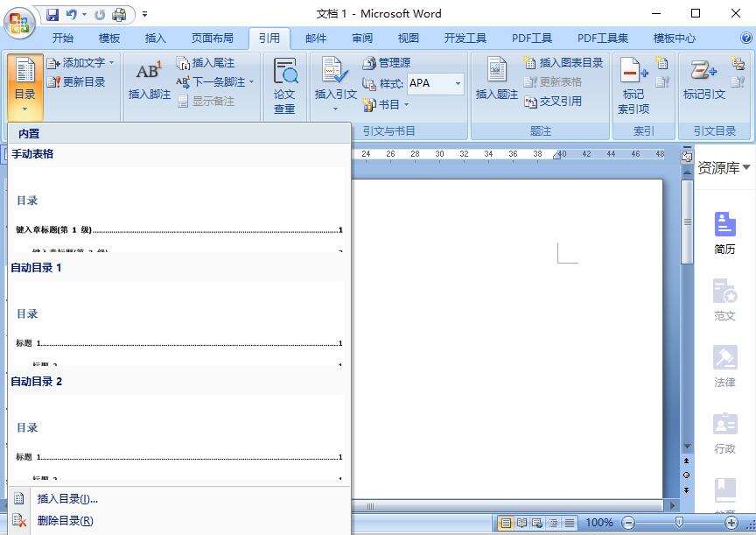Click the zoom out minus button
The image size is (756, 535).
click(628, 523)
